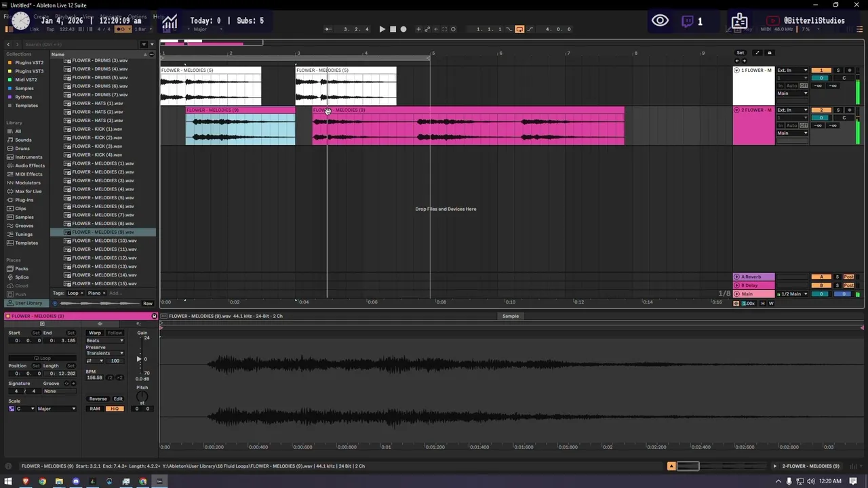The image size is (868, 488).
Task: Open track 2 Main output dropdown
Action: (792, 133)
